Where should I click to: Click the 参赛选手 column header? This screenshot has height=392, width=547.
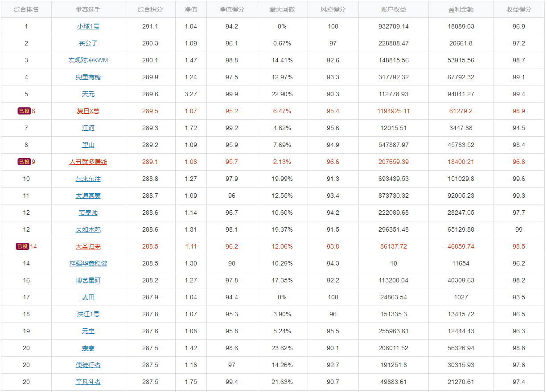click(x=88, y=9)
